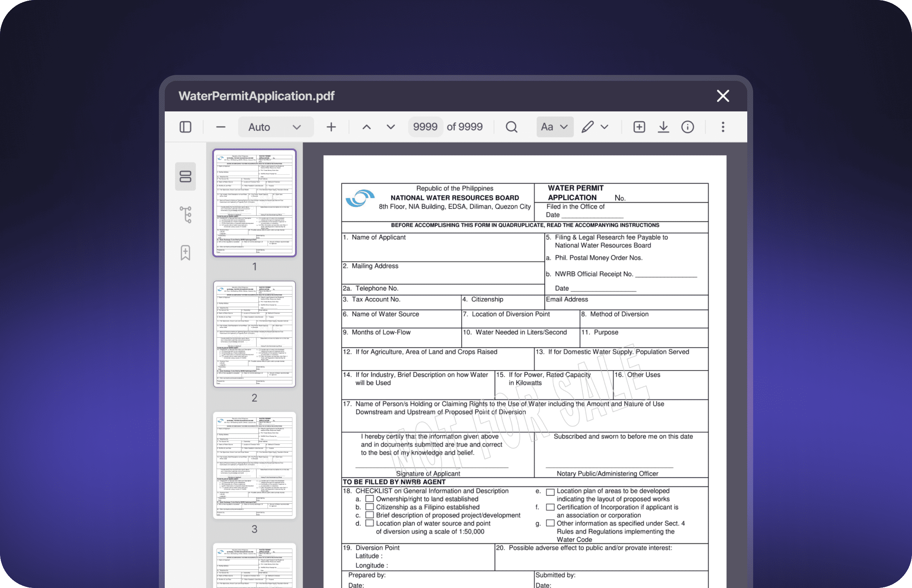Click the 'Email Address' label

tap(567, 300)
